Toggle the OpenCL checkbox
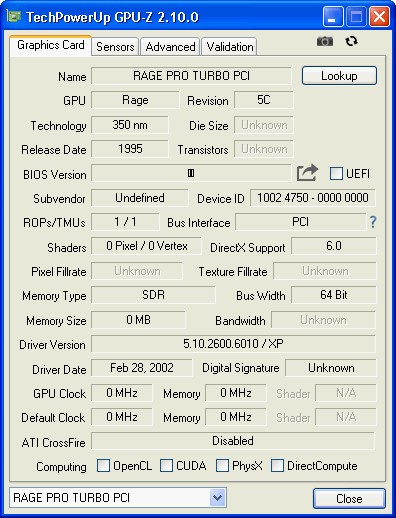The width and height of the screenshot is (396, 518). [x=103, y=465]
